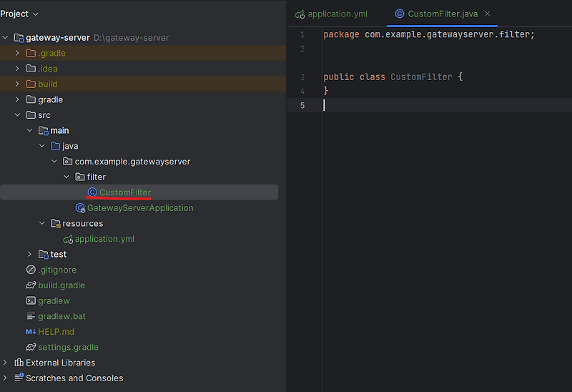Expand the .gradle folder

(x=18, y=53)
